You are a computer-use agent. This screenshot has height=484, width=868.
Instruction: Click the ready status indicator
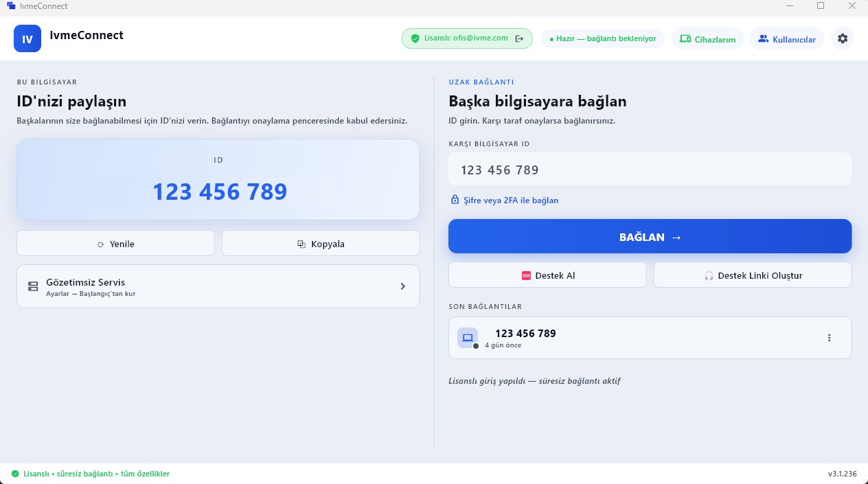603,38
